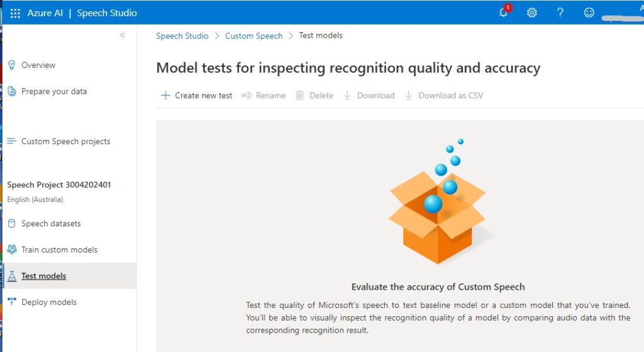Click the Azure AI header title
644x352 pixels.
point(45,13)
